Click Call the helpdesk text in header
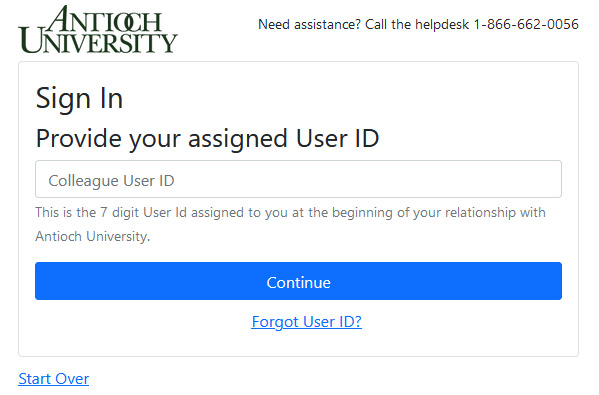 tap(417, 24)
